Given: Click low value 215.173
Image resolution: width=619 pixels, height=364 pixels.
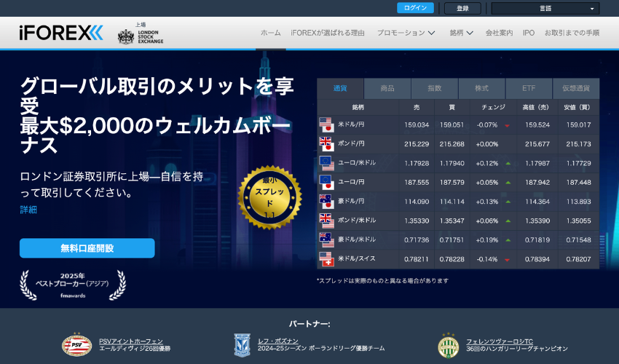Looking at the screenshot, I should [x=578, y=144].
